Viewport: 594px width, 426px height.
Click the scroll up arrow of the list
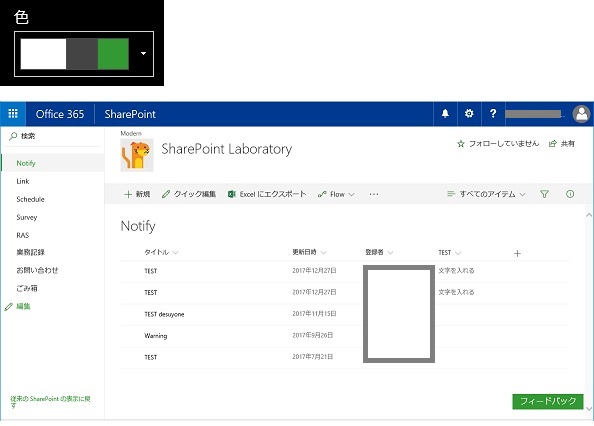tap(589, 215)
